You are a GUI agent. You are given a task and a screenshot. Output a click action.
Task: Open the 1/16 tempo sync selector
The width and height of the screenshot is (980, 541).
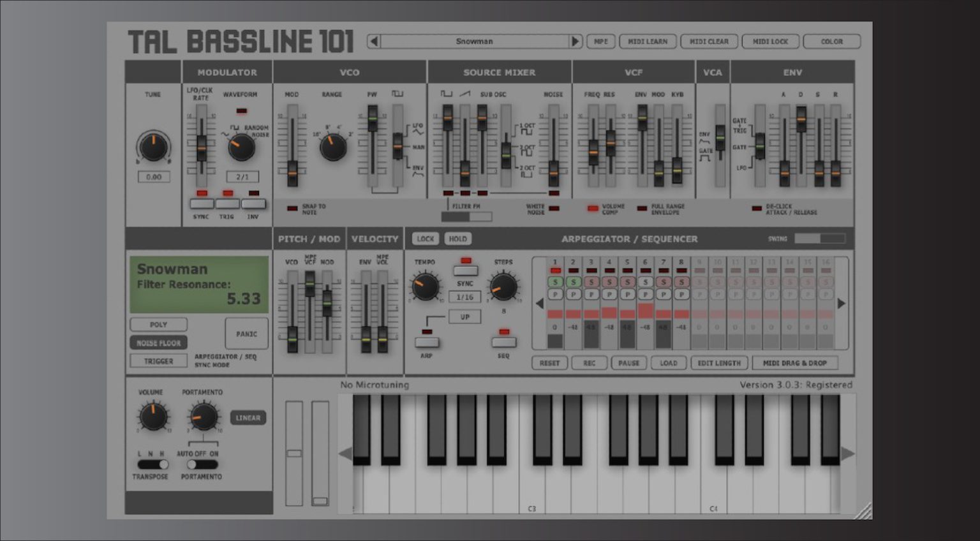465,297
